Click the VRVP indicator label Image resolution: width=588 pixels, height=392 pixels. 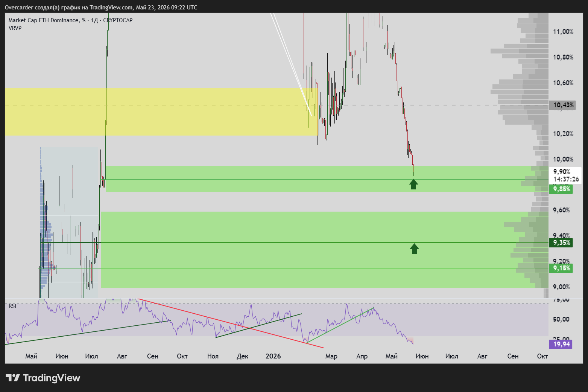pyautogui.click(x=15, y=28)
